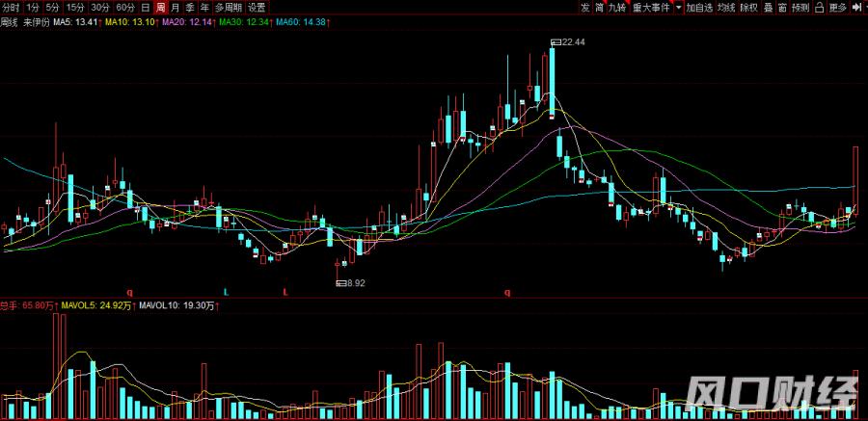Click the red L event marker
This screenshot has height=421, width=868.
(285, 292)
